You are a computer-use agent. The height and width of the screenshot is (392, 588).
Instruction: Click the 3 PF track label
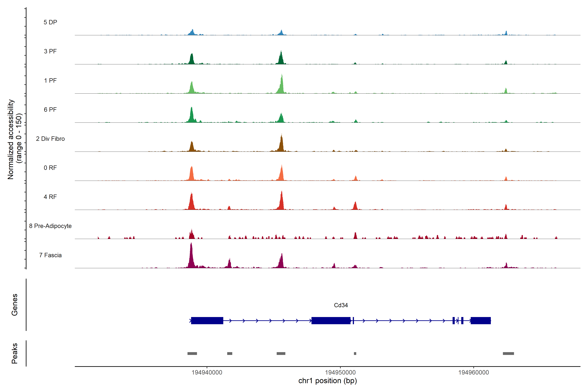[50, 51]
